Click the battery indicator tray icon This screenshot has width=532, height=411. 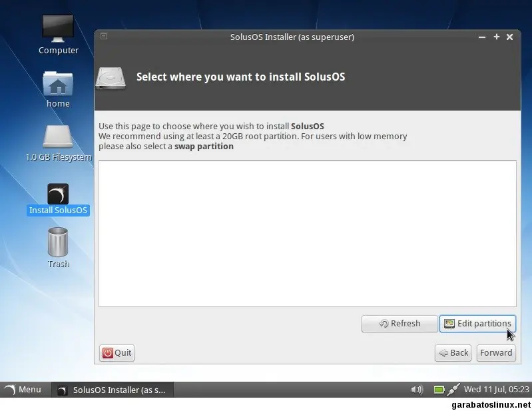439,390
